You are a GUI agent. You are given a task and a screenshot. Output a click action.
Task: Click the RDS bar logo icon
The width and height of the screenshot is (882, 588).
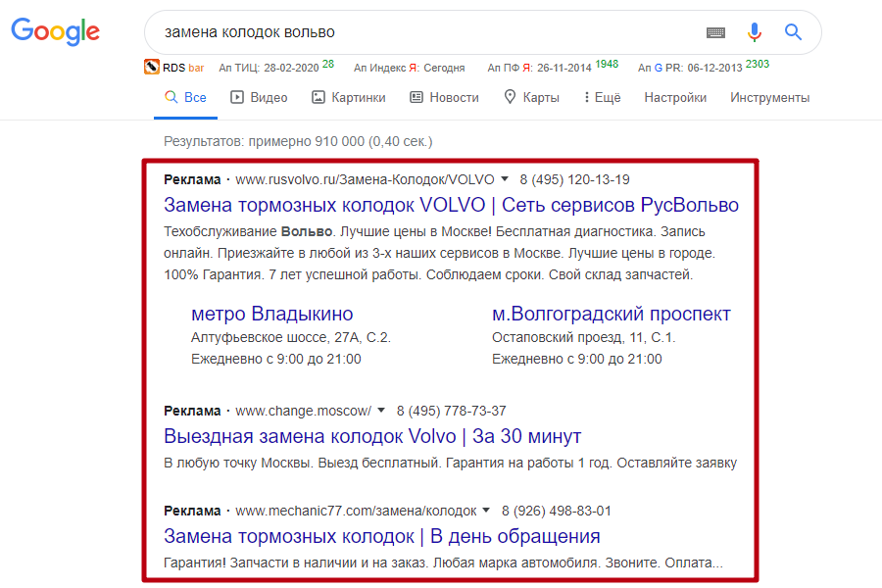(152, 67)
